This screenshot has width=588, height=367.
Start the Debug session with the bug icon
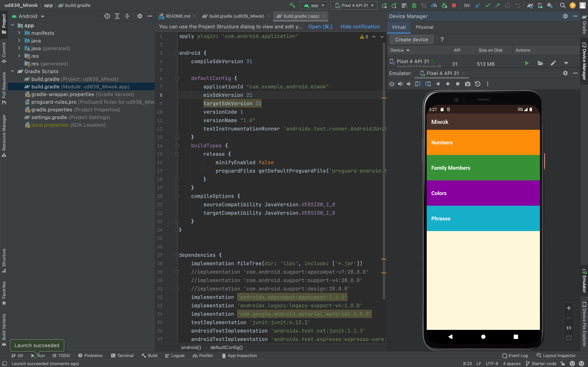pyautogui.click(x=414, y=5)
